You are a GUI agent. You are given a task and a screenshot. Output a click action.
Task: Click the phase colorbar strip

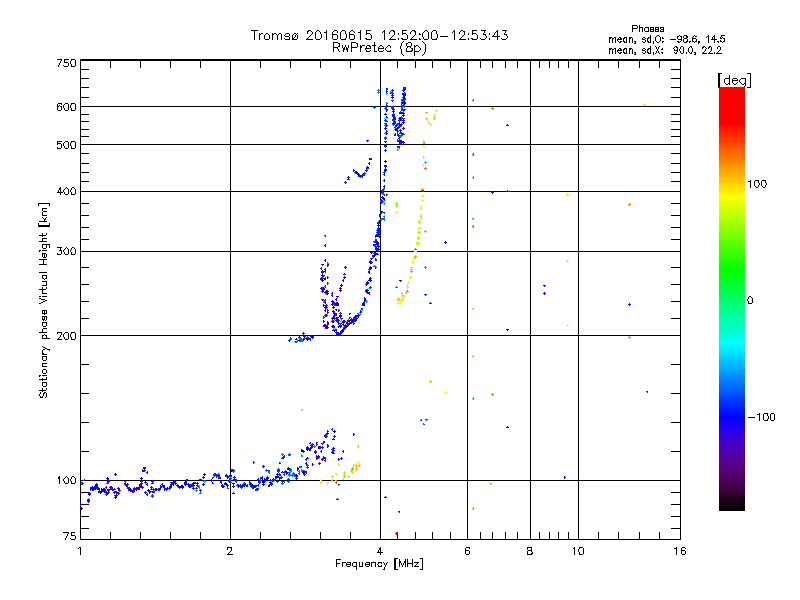(x=732, y=299)
